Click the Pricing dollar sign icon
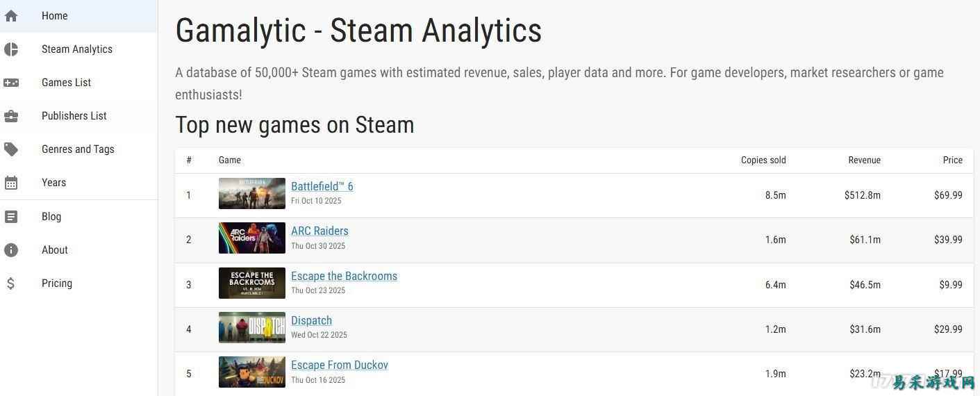This screenshot has height=396, width=980. 11,283
